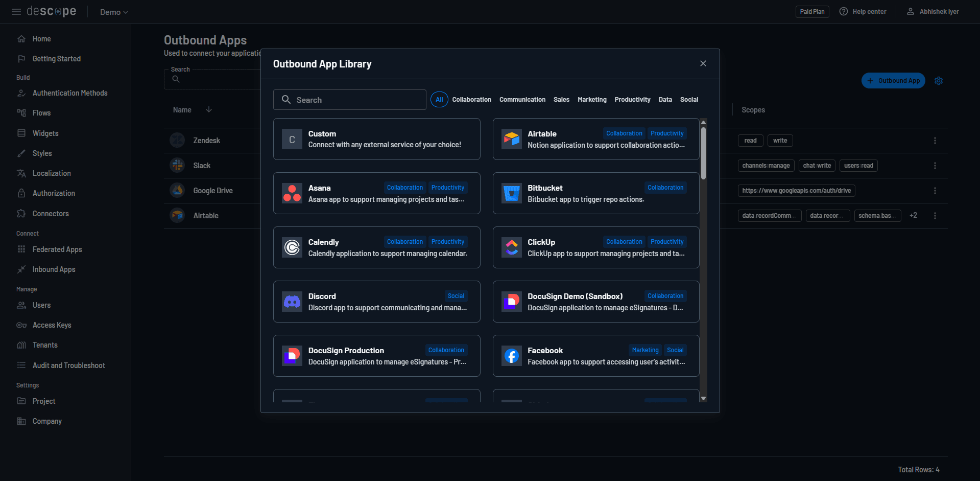Click the Facebook app icon
980x481 pixels.
511,356
